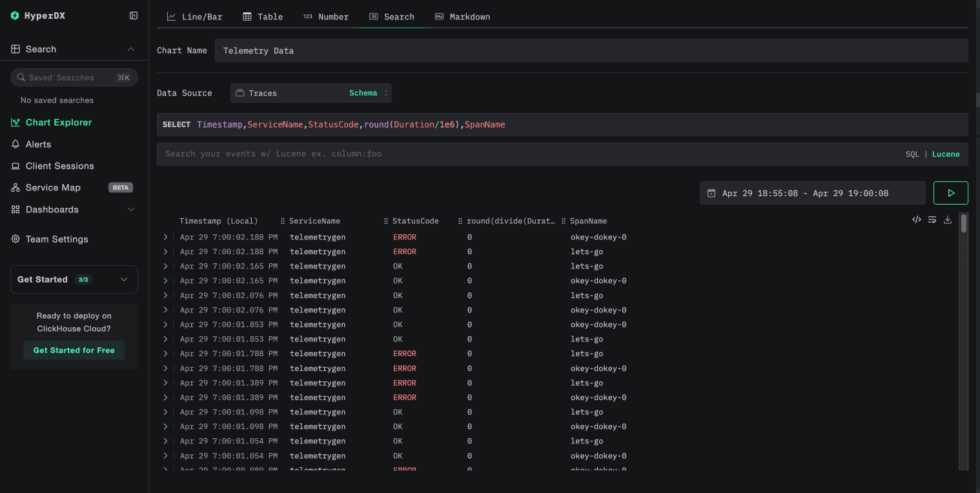Click the ServiceName column header

314,221
